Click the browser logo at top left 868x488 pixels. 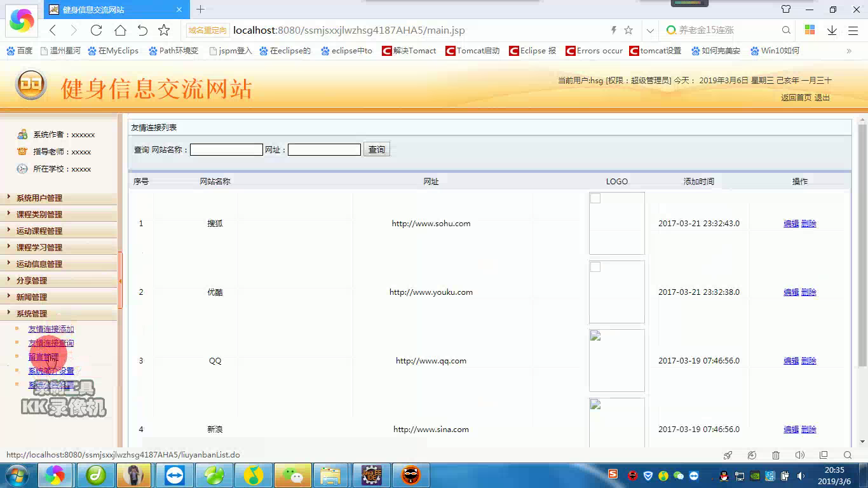(22, 20)
